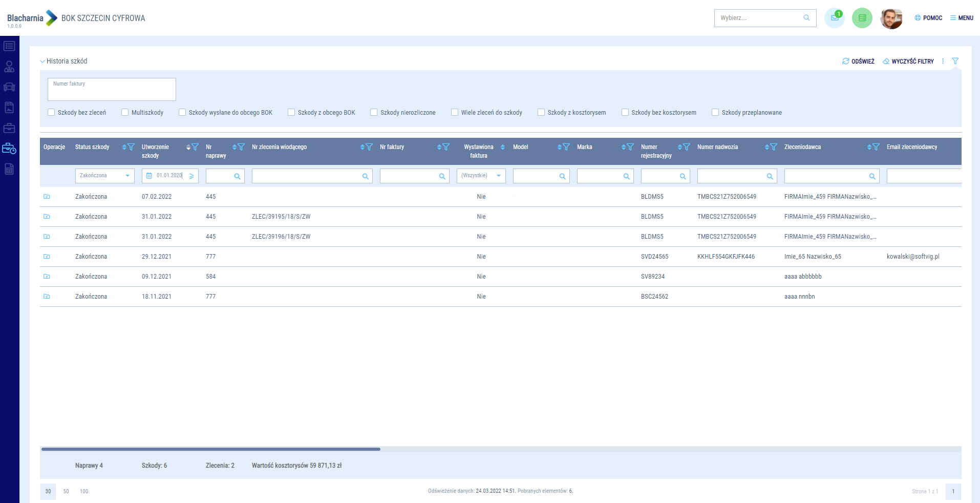Check the Multiszkody checkbox

(x=125, y=112)
